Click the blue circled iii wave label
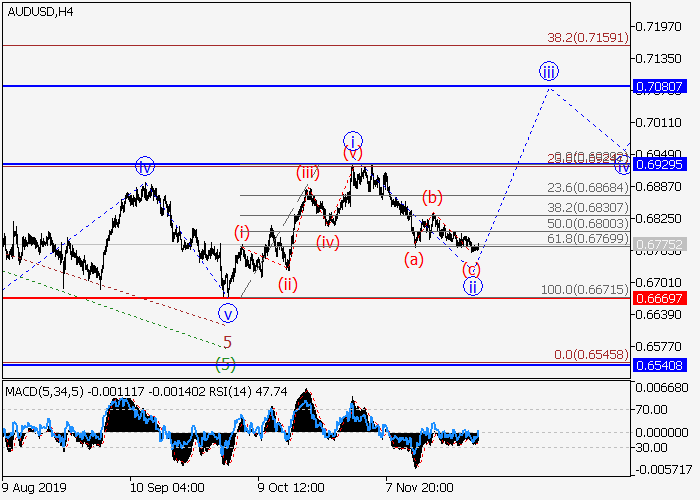Screen dimensions: 700x500 (x=549, y=71)
